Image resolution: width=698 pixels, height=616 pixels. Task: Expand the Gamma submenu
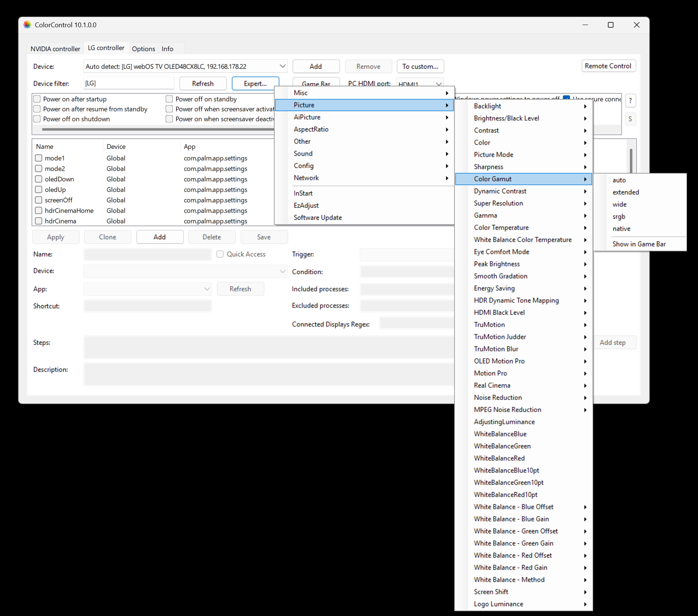pyautogui.click(x=524, y=215)
